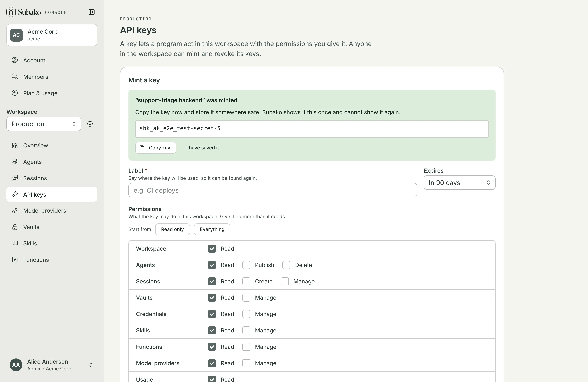The image size is (588, 382).
Task: Click the Overview grid icon
Action: [x=15, y=145]
